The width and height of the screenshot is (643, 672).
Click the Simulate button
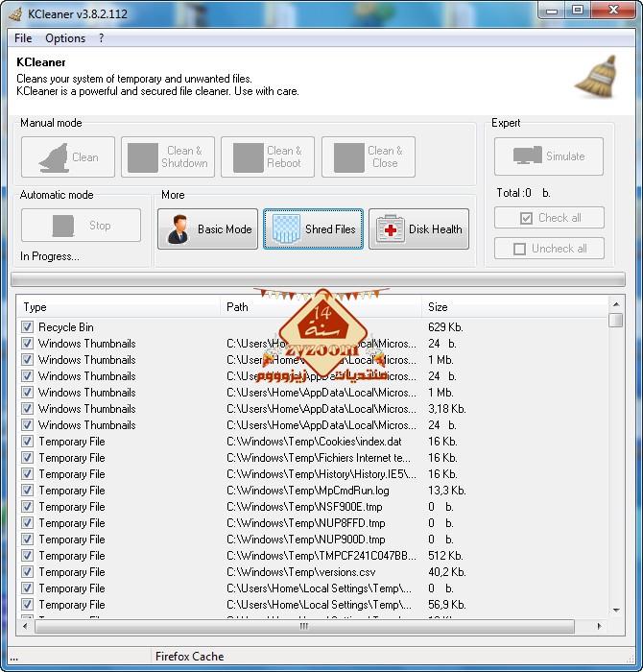click(549, 156)
